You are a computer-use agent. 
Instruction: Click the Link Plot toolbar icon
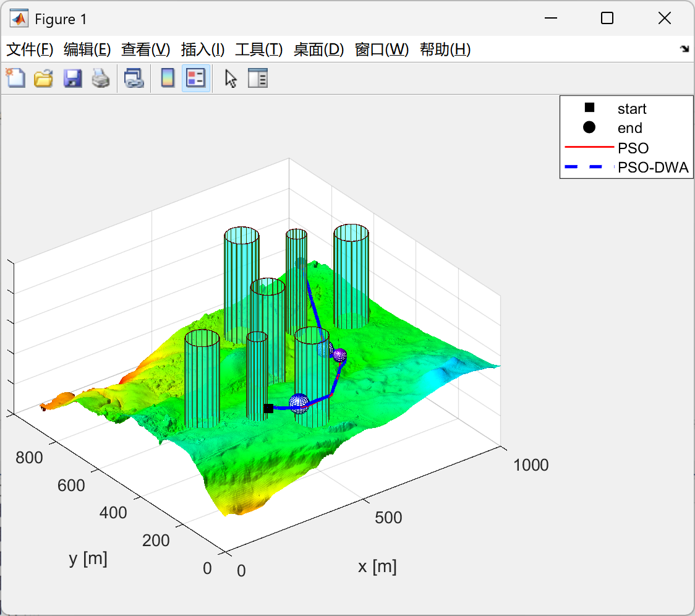134,79
